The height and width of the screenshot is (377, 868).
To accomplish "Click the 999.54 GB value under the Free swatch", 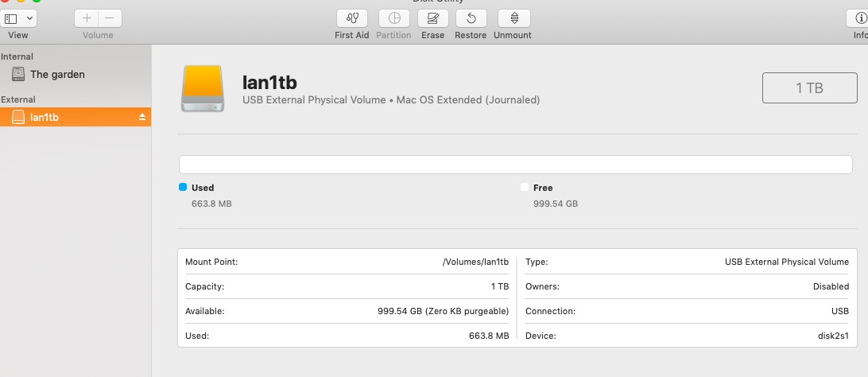I will [x=556, y=204].
